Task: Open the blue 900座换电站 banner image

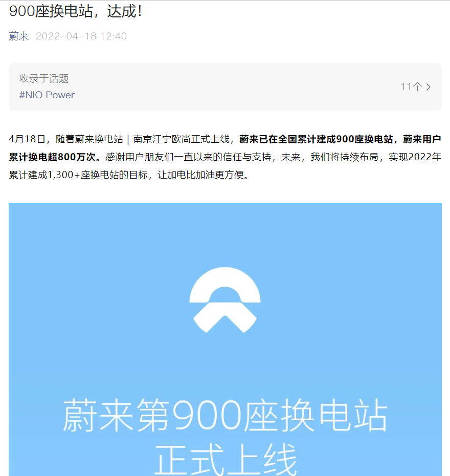Action: coord(225,340)
